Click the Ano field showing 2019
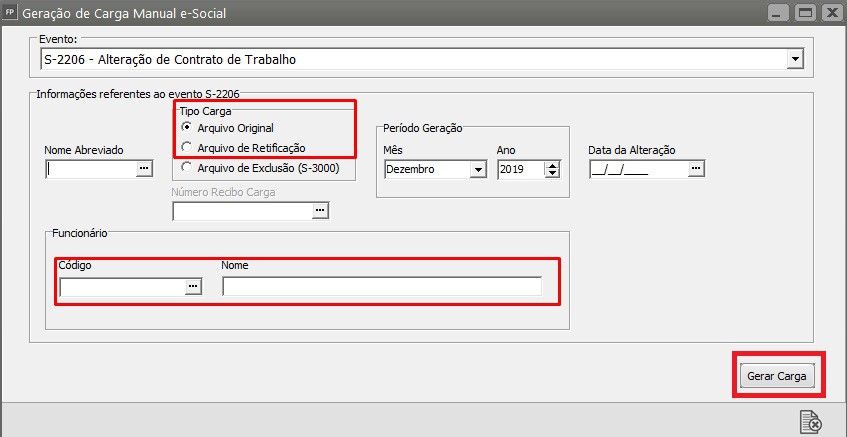The image size is (847, 437). click(521, 170)
